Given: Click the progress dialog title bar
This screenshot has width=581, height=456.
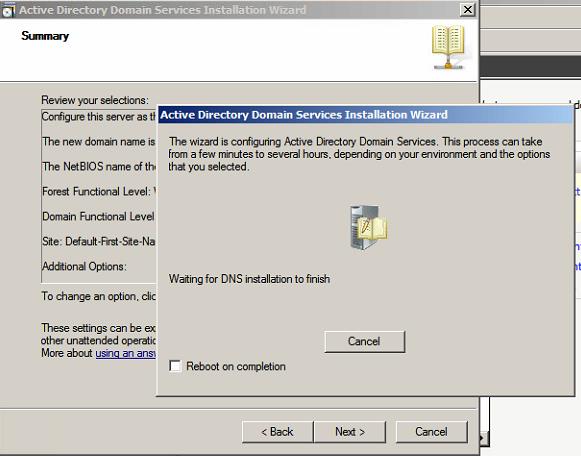Looking at the screenshot, I should tap(365, 115).
